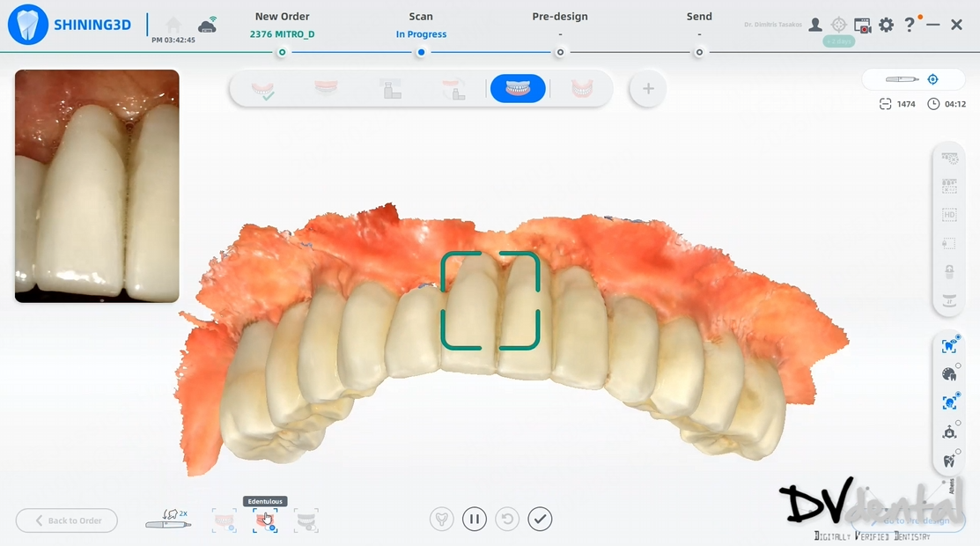Select the upper jaw scan step with checkmark
The height and width of the screenshot is (546, 980).
[x=262, y=89]
